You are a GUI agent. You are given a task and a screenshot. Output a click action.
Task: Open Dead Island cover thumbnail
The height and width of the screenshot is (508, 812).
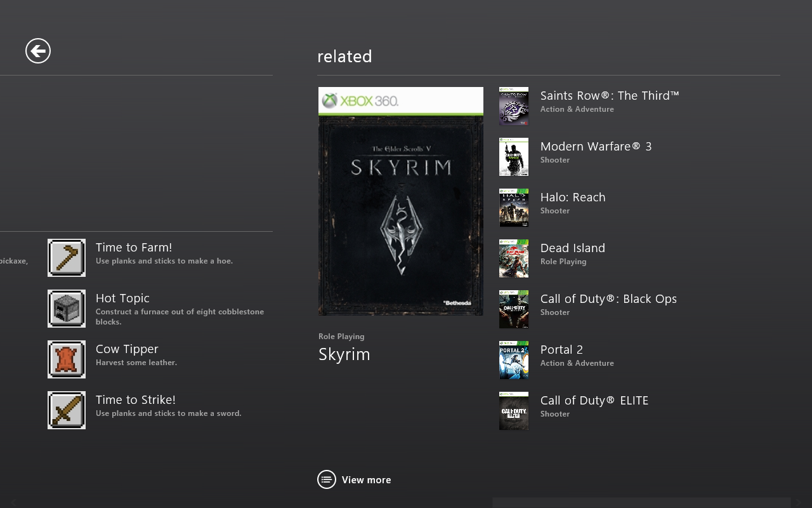[x=514, y=258]
